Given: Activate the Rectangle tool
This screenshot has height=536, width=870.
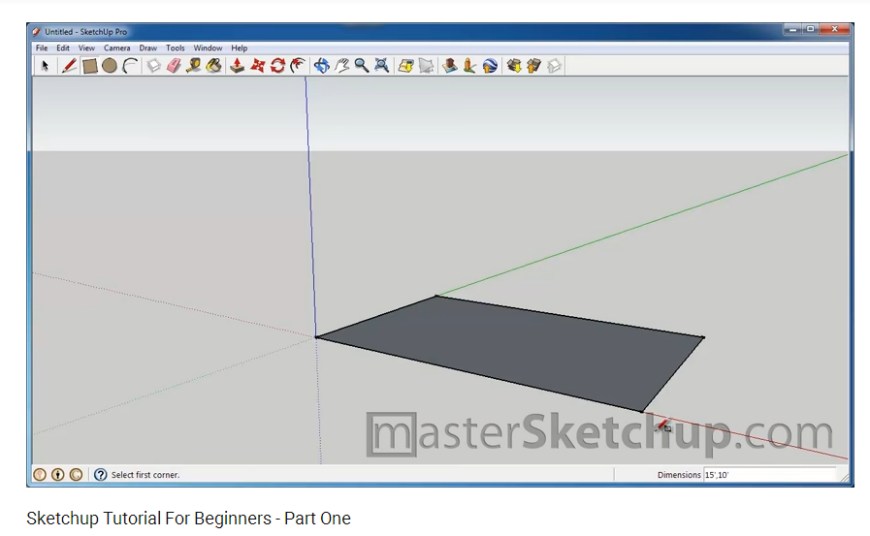Looking at the screenshot, I should (x=90, y=66).
